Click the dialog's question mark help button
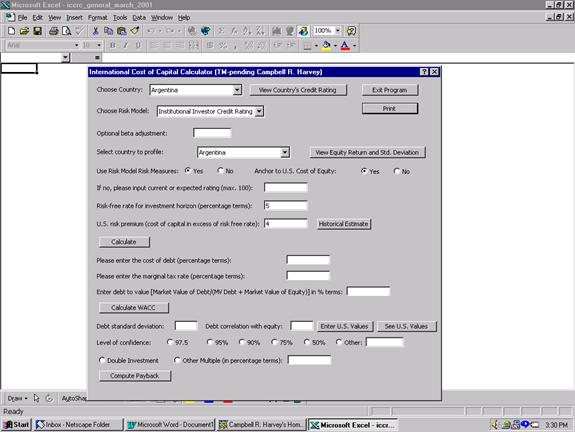The height and width of the screenshot is (432, 575). click(424, 72)
